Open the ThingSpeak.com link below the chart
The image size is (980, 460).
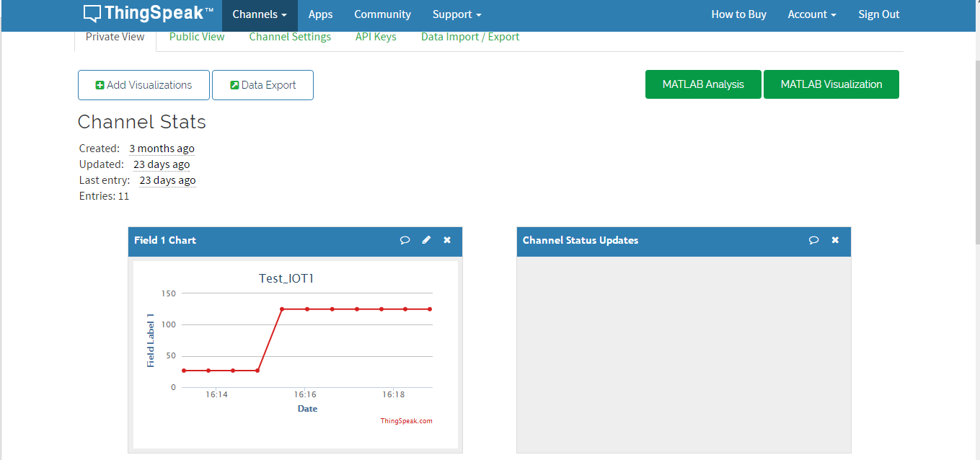(407, 420)
